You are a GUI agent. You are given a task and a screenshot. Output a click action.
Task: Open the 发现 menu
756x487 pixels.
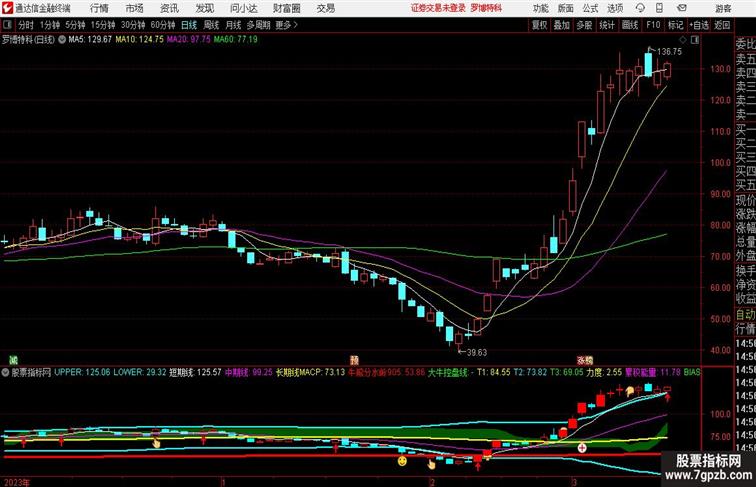(x=204, y=8)
